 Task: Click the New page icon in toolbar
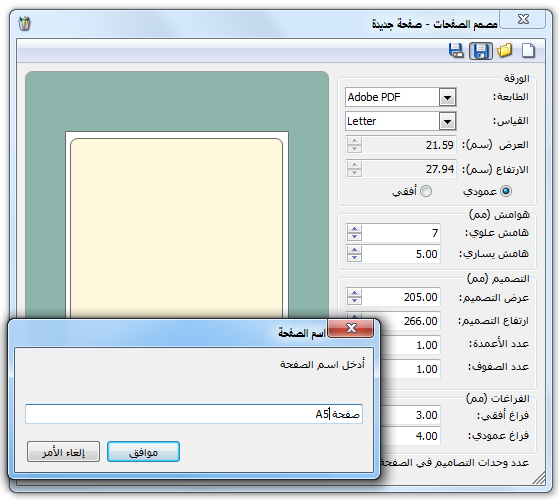tap(528, 50)
